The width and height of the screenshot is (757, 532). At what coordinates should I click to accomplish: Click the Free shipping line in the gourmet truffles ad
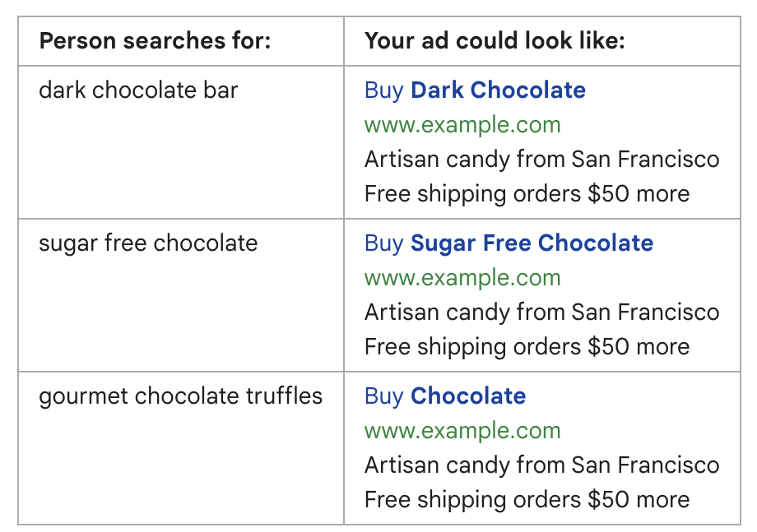click(x=527, y=500)
